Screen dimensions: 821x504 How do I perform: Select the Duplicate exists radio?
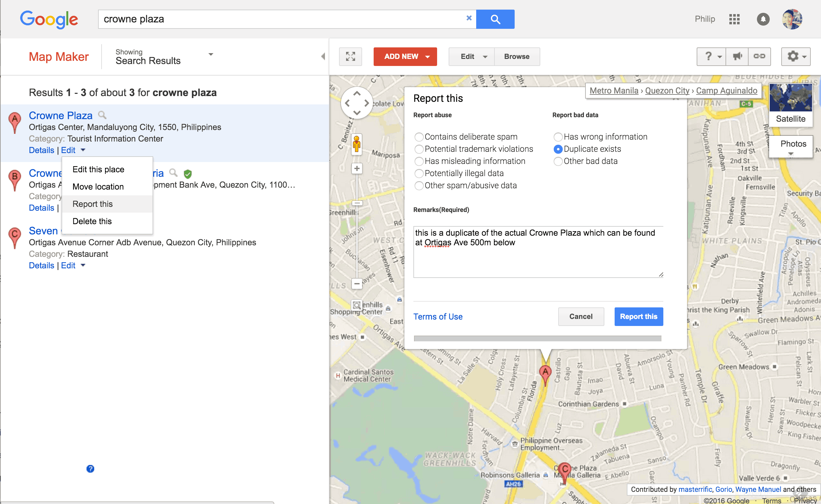[x=558, y=149]
